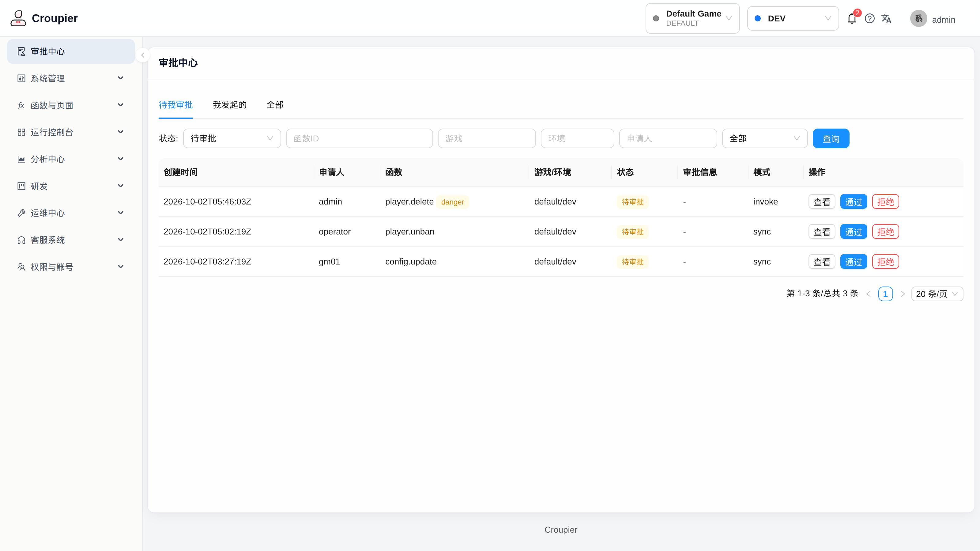Expand the 系统管理 menu chevron
Image resolution: width=980 pixels, height=551 pixels.
tap(121, 78)
